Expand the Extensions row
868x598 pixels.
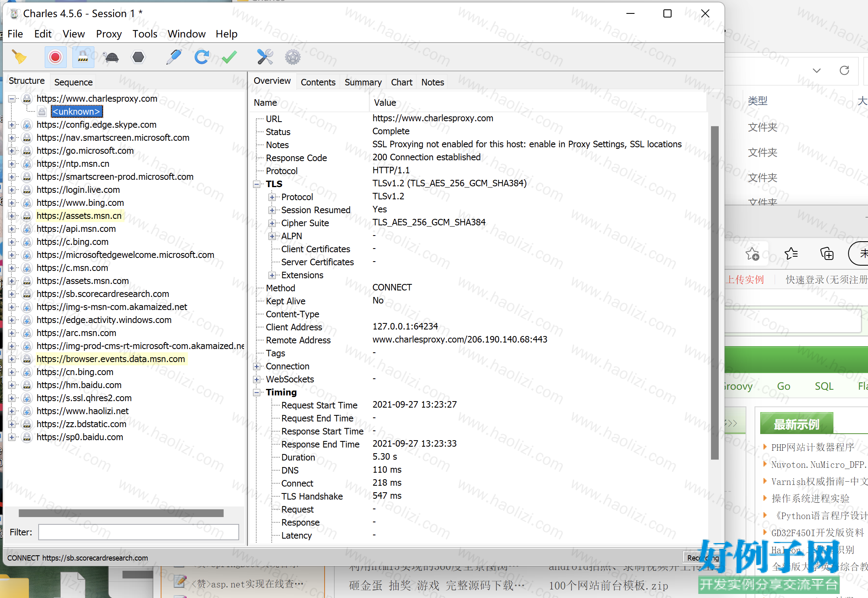pyautogui.click(x=272, y=275)
